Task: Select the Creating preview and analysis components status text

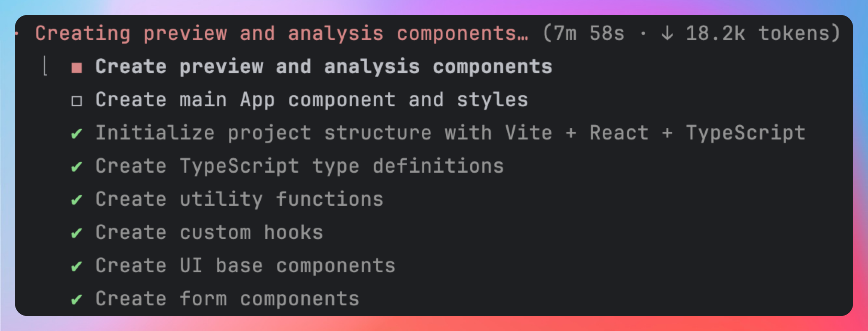Action: pyautogui.click(x=281, y=33)
